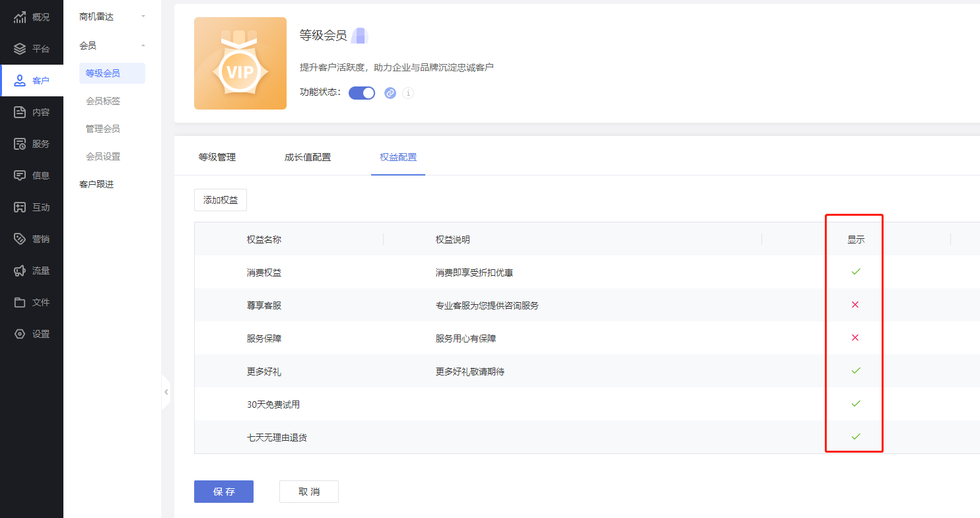Screen dimensions: 980x518
Task: Expand the 商机雷达 menu arrow
Action: pyautogui.click(x=143, y=16)
